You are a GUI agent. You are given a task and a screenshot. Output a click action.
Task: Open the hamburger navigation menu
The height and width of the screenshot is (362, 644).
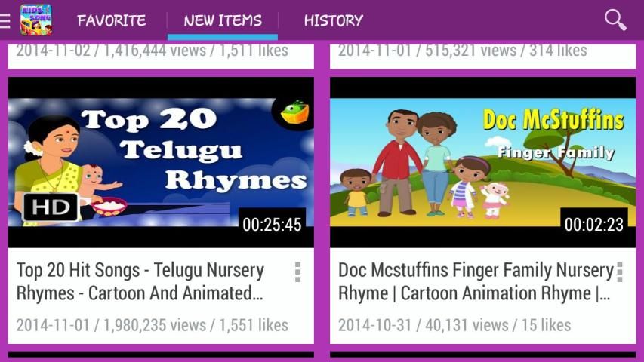click(5, 20)
